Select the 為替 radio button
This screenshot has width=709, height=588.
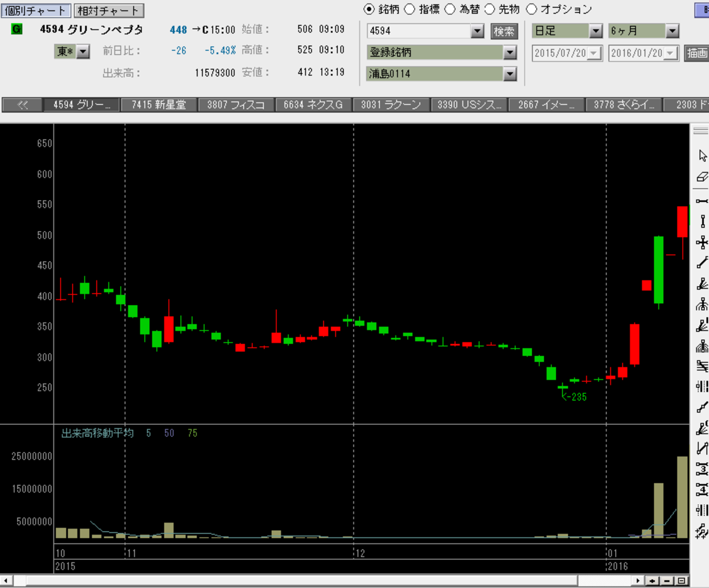pyautogui.click(x=450, y=9)
